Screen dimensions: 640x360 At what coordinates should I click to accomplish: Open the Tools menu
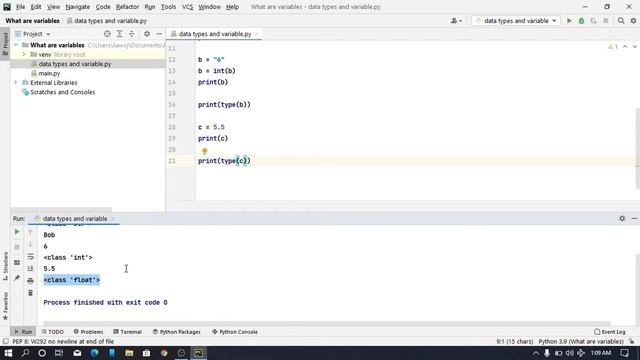point(168,7)
